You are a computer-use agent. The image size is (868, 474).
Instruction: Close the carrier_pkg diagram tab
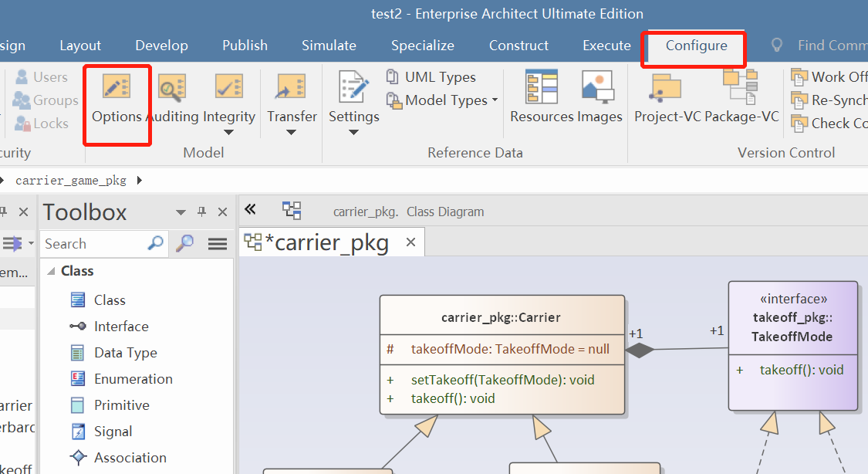[410, 242]
